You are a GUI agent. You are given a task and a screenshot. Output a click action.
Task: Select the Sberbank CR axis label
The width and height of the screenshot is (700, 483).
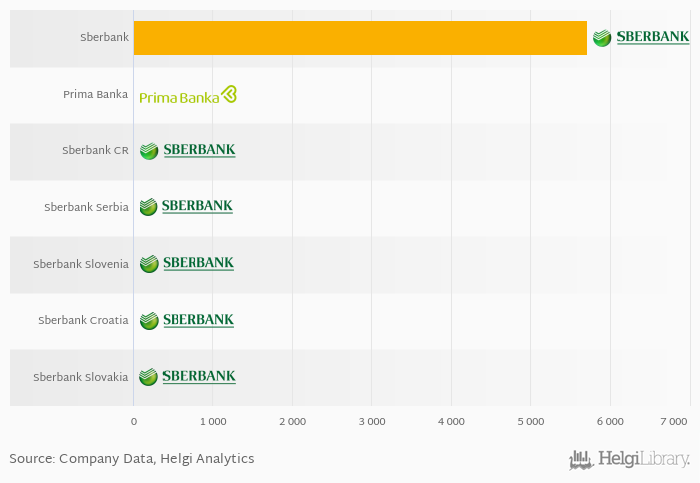pyautogui.click(x=95, y=150)
